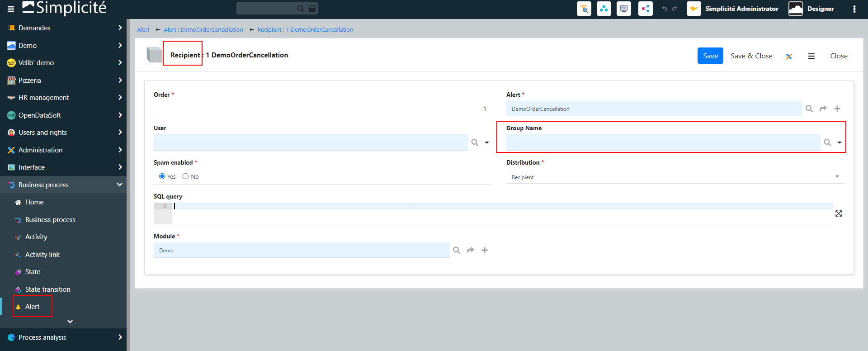The height and width of the screenshot is (351, 868).
Task: Open the State transition menu item
Action: [63, 289]
